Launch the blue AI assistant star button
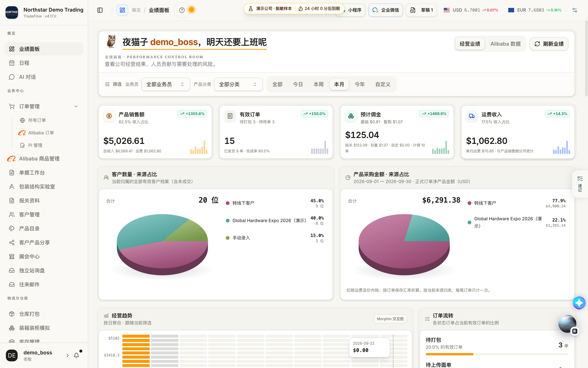The height and width of the screenshot is (368, 588). coord(579,303)
